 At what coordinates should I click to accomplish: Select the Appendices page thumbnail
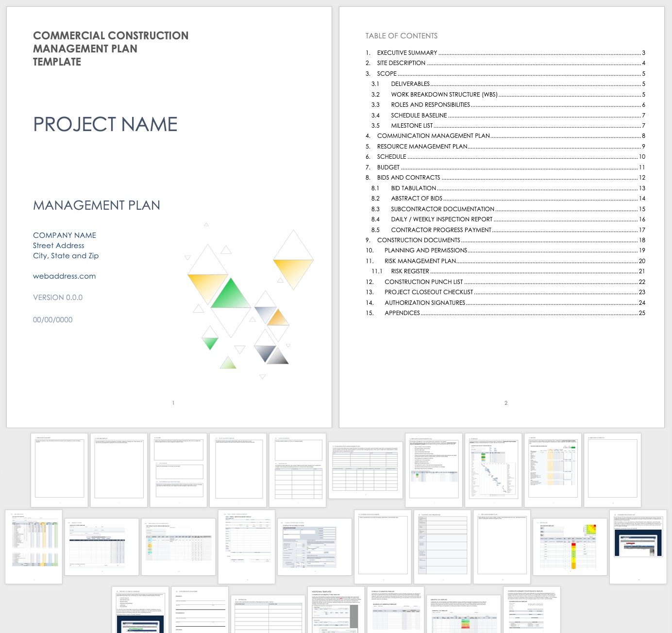tap(268, 614)
